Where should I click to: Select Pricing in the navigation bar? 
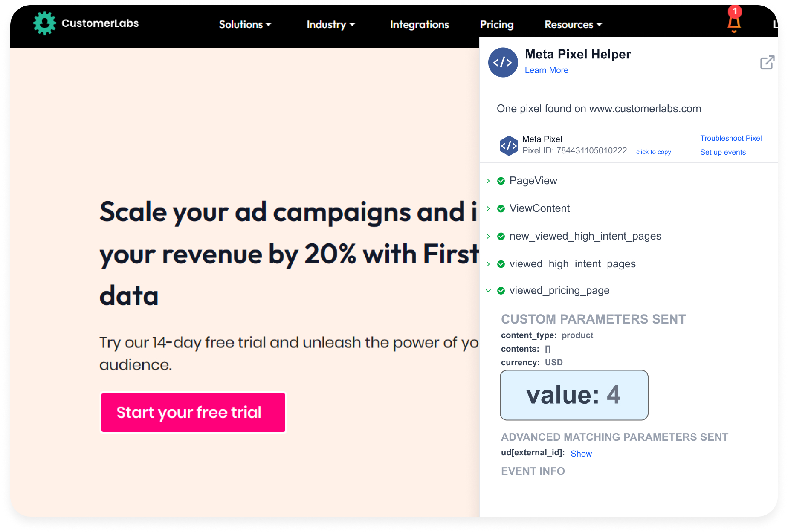(x=497, y=24)
